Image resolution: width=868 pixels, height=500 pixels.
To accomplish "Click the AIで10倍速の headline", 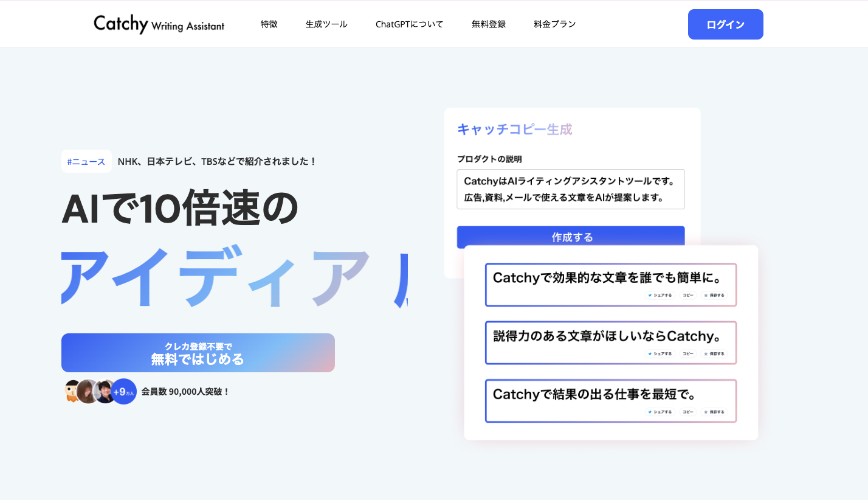I will (x=180, y=208).
